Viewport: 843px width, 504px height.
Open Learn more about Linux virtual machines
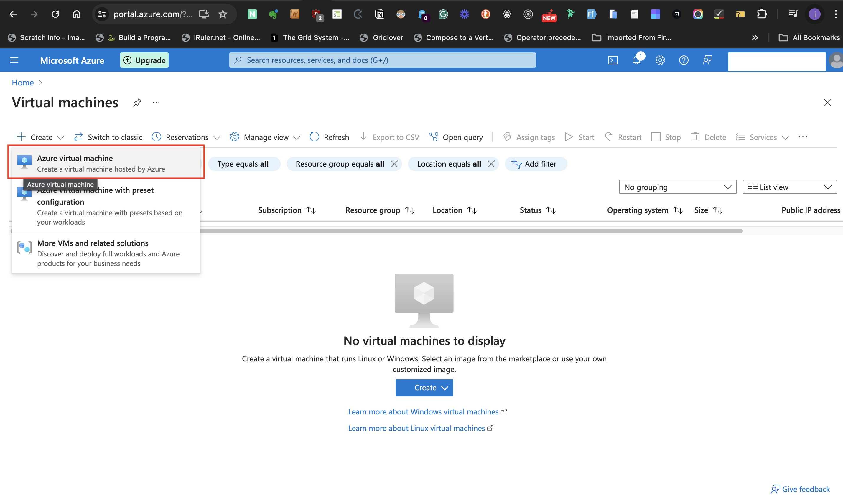416,428
